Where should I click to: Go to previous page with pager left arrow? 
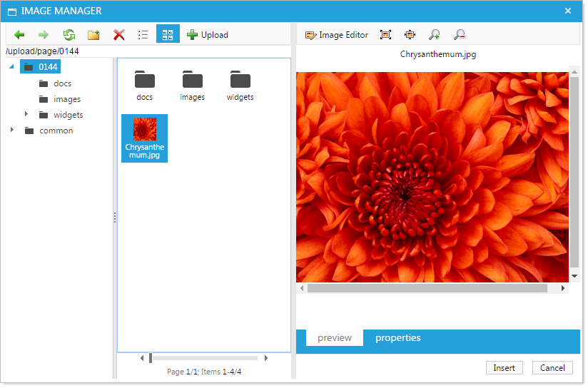point(142,358)
